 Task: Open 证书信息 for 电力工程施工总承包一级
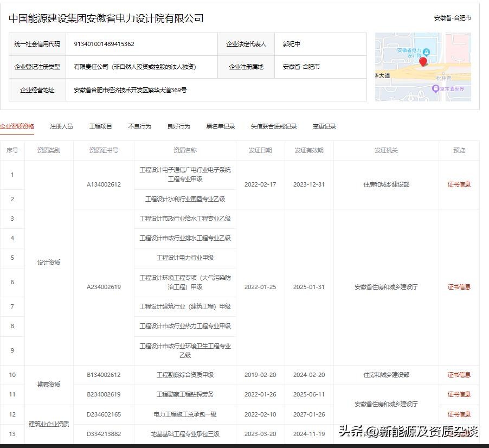[x=459, y=414]
